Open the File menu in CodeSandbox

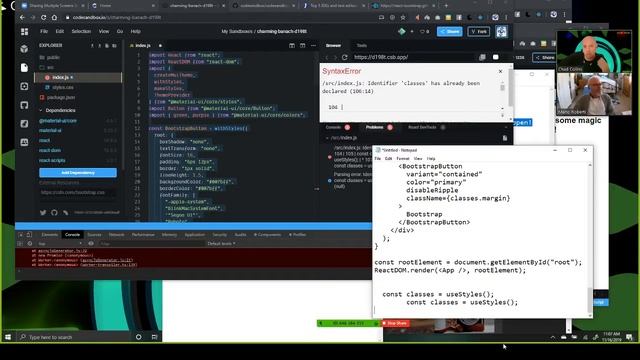[x=44, y=31]
